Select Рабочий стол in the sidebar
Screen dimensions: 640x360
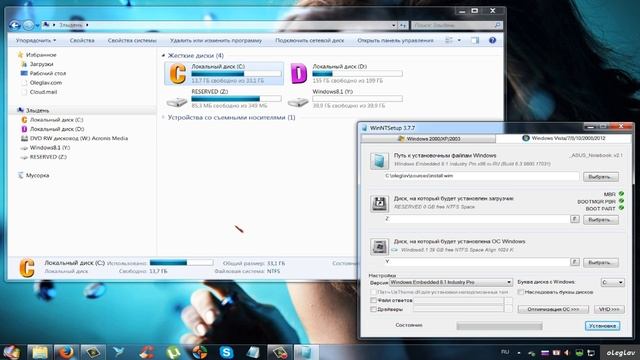[x=43, y=73]
